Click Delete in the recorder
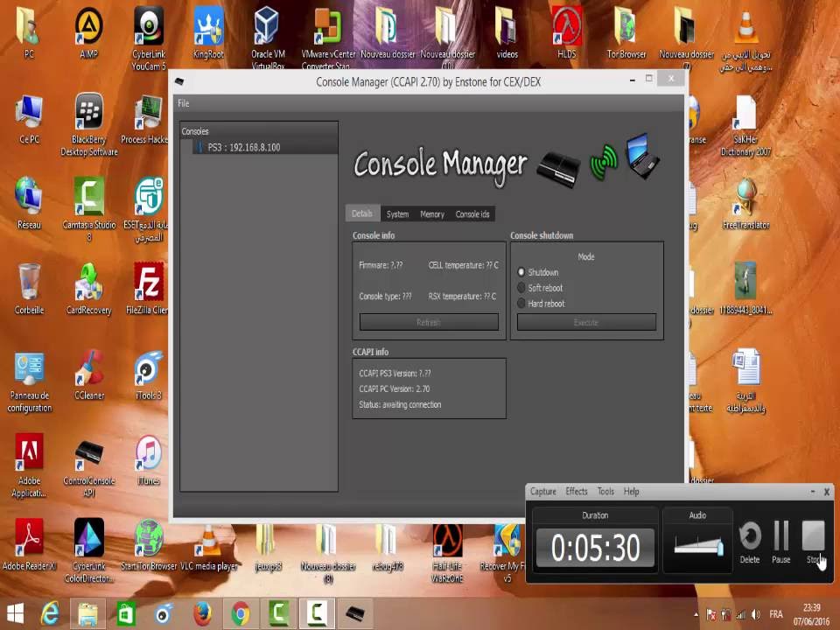Image resolution: width=840 pixels, height=630 pixels. (x=750, y=542)
